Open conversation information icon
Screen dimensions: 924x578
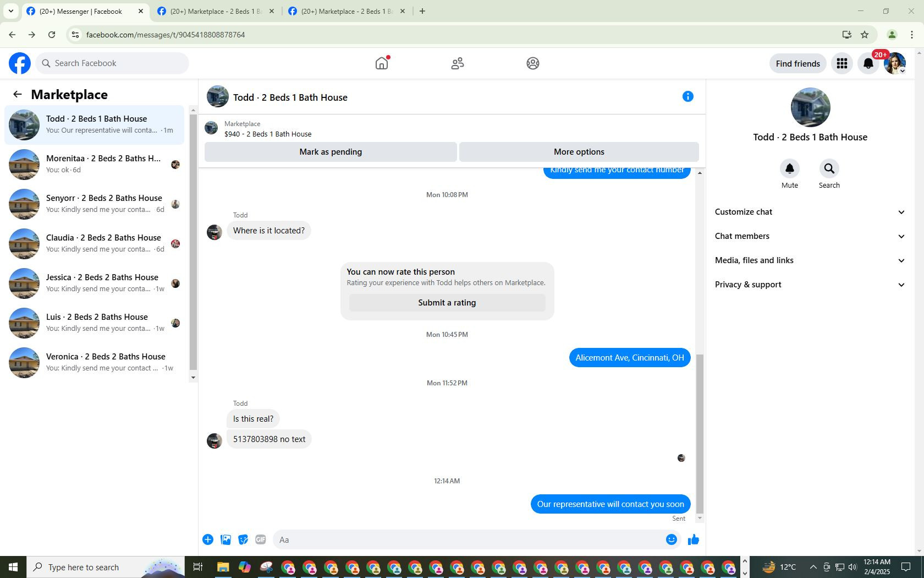pyautogui.click(x=688, y=97)
